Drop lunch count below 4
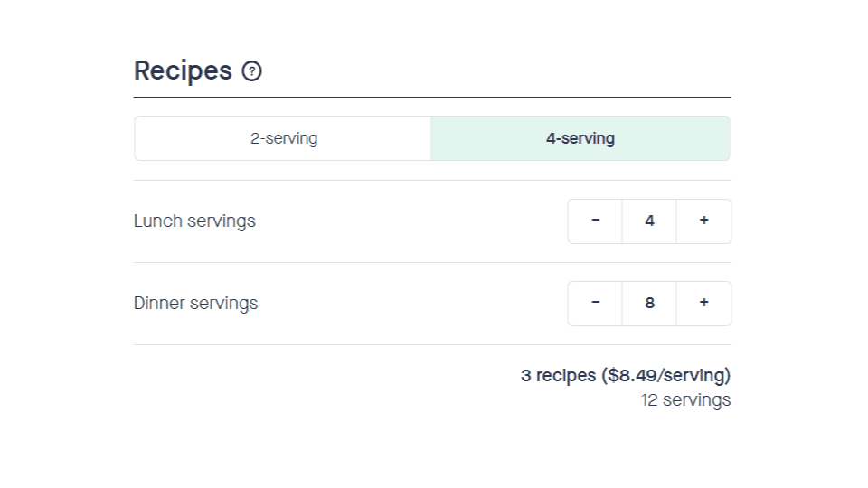The image size is (868, 488). tap(595, 221)
